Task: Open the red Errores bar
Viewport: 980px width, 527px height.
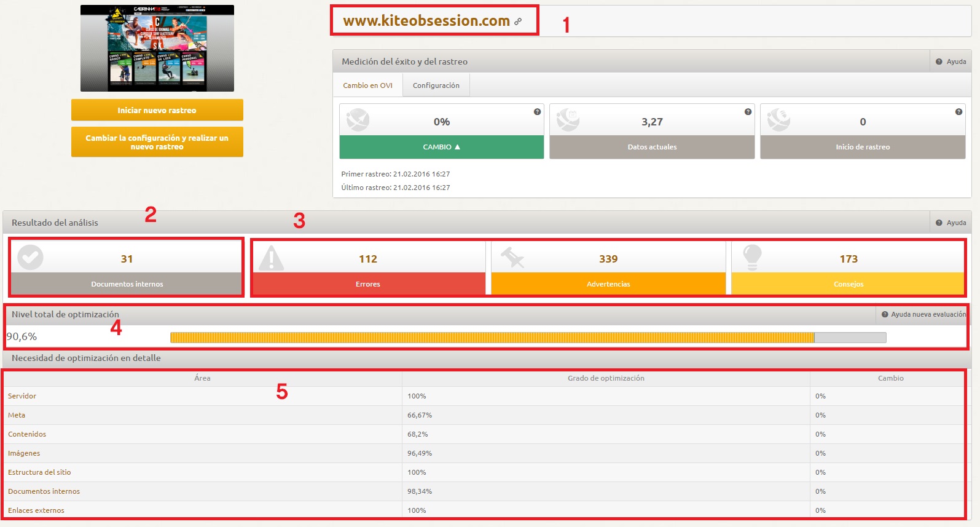Action: [x=368, y=283]
